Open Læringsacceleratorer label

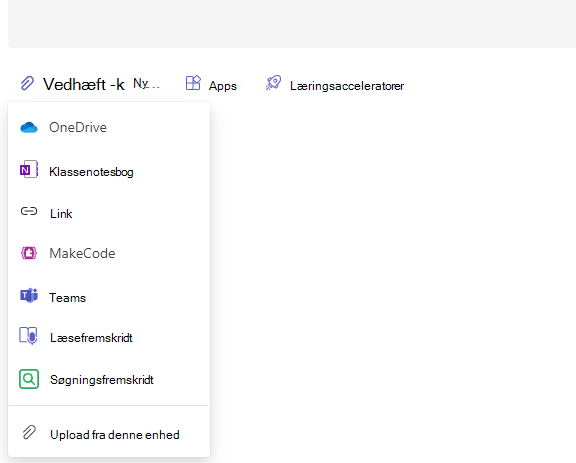pos(347,86)
